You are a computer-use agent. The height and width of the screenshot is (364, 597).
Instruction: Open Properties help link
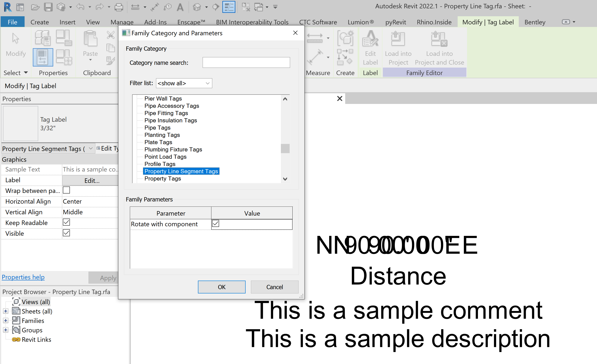coord(23,277)
